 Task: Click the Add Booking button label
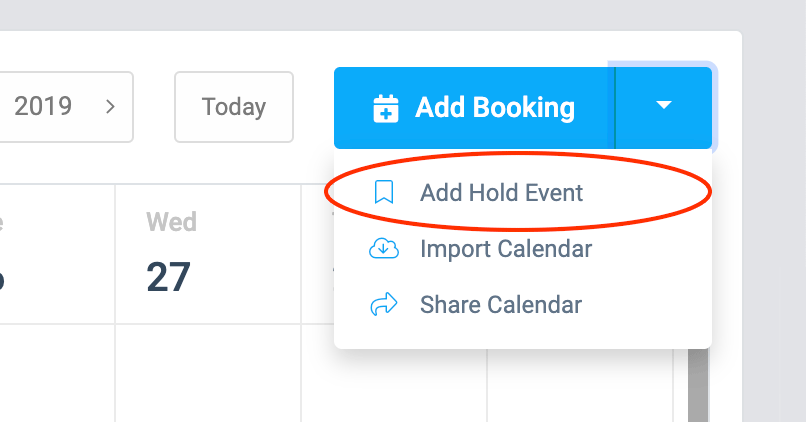[494, 107]
